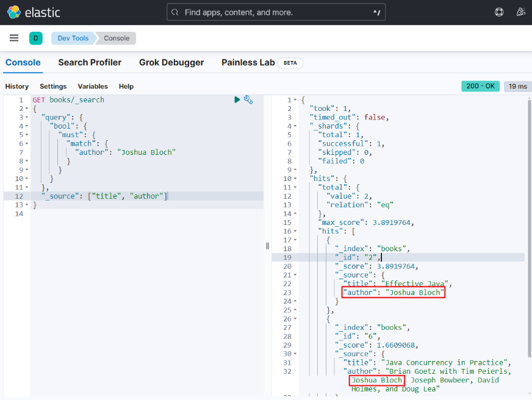Screen dimensions: 532x400
Task: Open the help menu lifebuoy icon
Action: pos(499,12)
